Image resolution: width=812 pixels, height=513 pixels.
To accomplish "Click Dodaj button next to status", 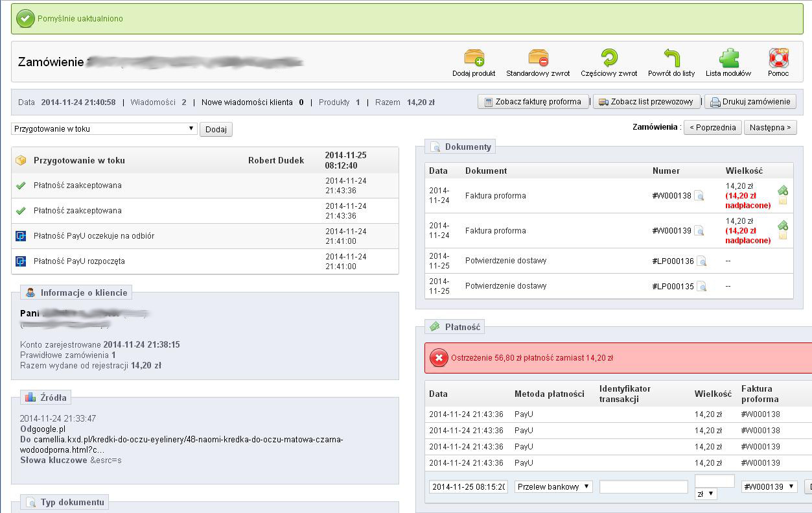I will pyautogui.click(x=216, y=129).
